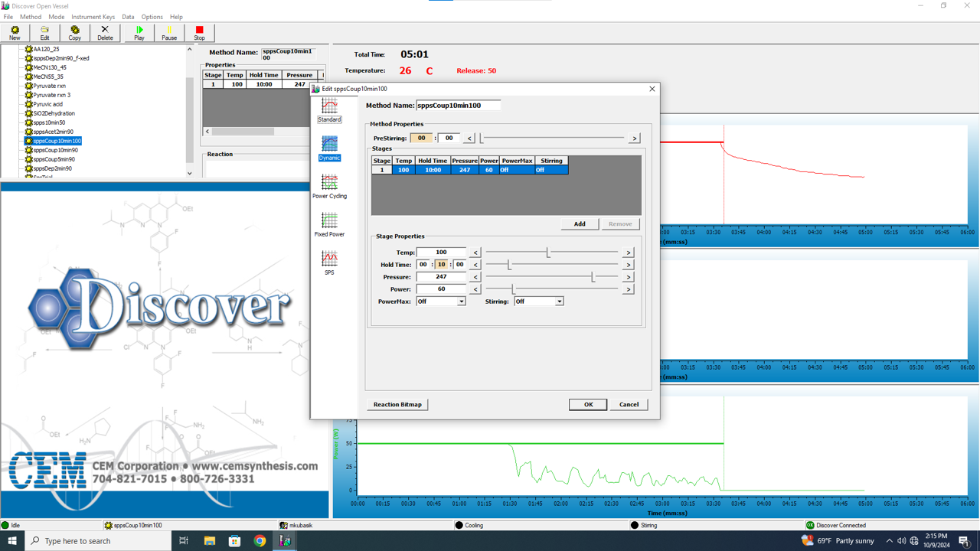This screenshot has width=980, height=551.
Task: Create a new method with New icon
Action: 15,32
